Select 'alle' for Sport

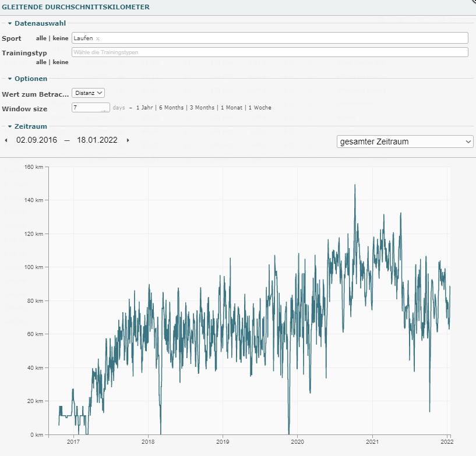pos(41,38)
